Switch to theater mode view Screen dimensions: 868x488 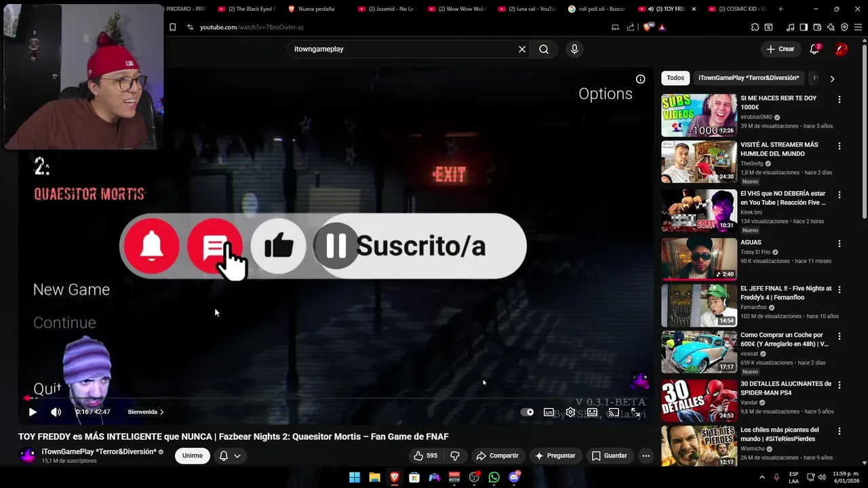coord(592,412)
